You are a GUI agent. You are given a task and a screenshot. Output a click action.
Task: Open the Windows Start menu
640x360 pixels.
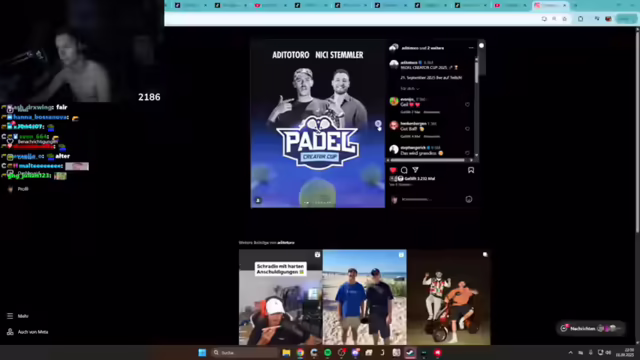tap(202, 353)
